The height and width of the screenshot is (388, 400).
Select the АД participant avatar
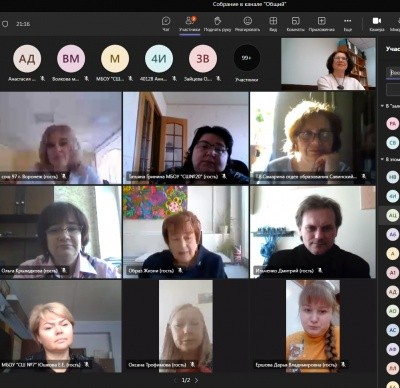pyautogui.click(x=27, y=59)
